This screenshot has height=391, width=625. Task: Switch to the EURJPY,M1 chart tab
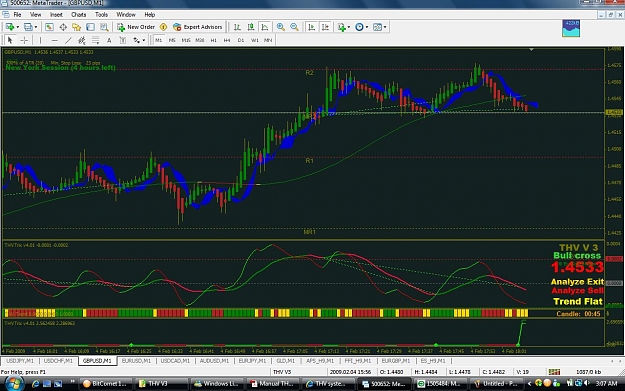tap(252, 361)
